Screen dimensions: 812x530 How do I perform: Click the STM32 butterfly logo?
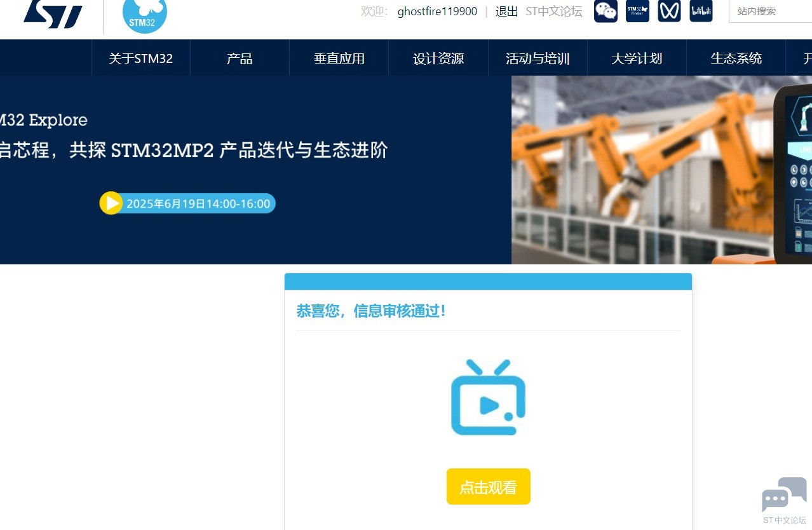pos(145,15)
